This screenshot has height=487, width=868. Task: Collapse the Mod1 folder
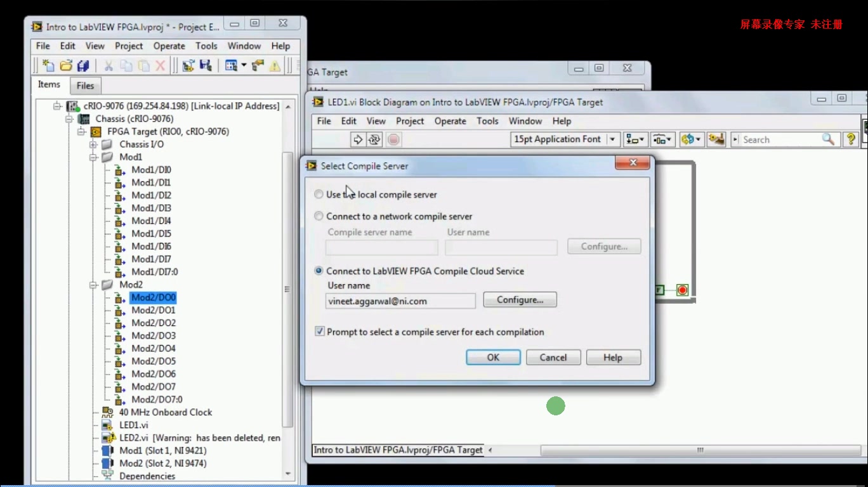pyautogui.click(x=93, y=157)
